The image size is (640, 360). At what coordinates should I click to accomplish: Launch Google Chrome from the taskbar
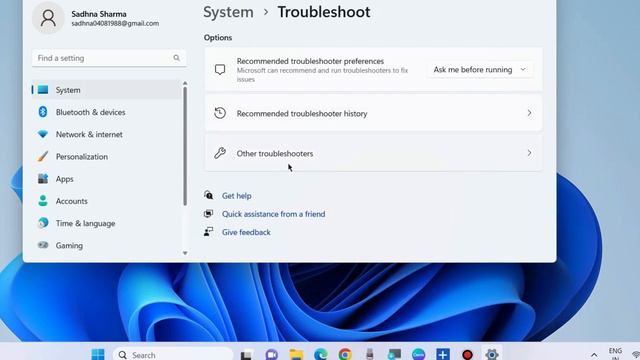pyautogui.click(x=345, y=354)
